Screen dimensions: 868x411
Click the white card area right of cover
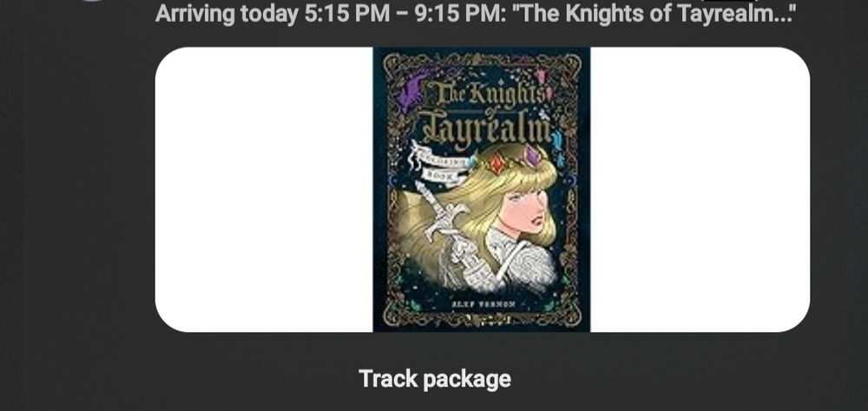point(700,189)
